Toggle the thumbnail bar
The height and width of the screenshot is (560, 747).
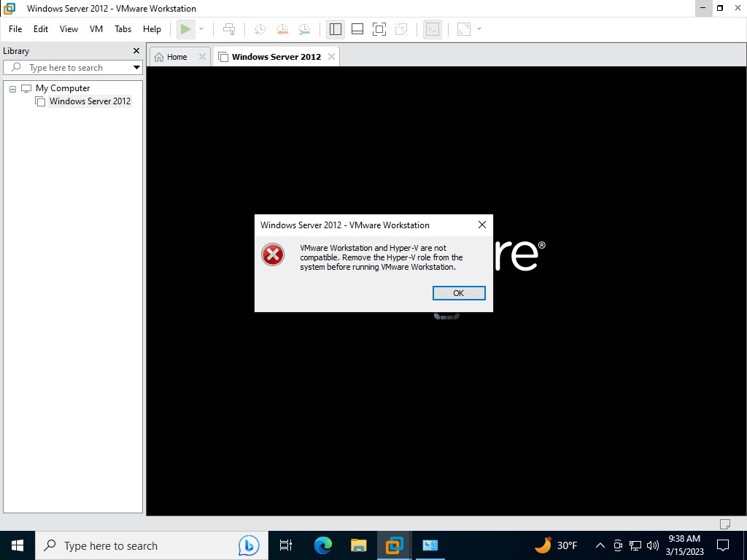[357, 29]
